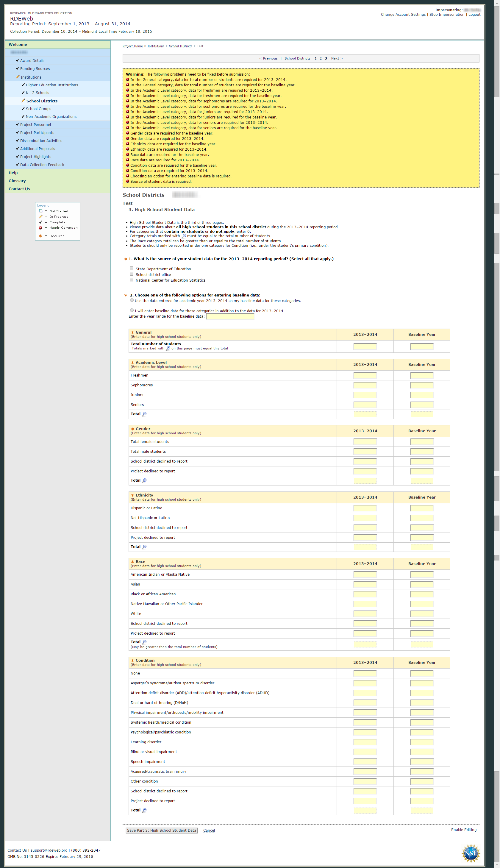Click the magnifier icon beside Race Total
500x868 pixels.
[144, 642]
